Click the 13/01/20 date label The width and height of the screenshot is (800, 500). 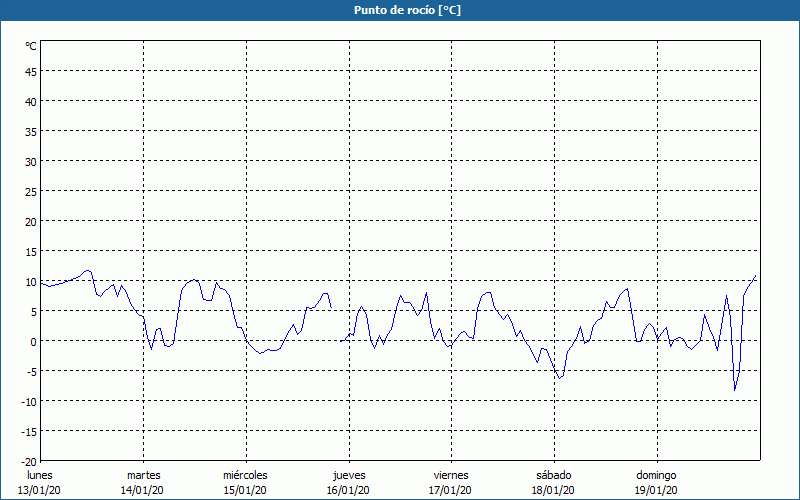click(40, 490)
